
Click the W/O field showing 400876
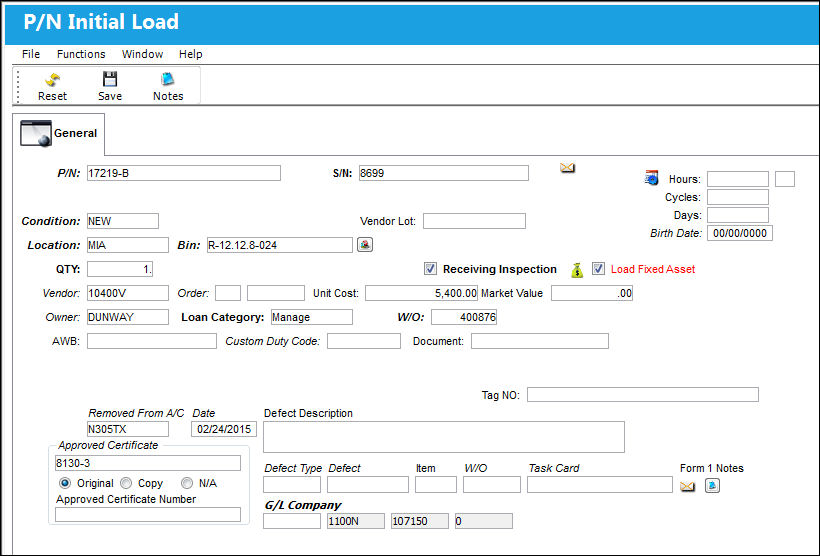tap(464, 317)
